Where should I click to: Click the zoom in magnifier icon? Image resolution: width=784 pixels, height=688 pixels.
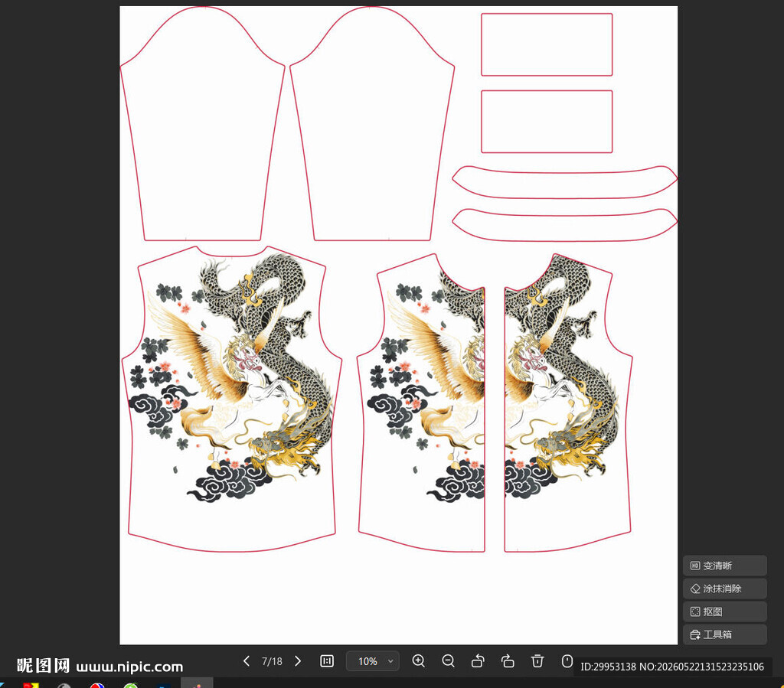419,661
